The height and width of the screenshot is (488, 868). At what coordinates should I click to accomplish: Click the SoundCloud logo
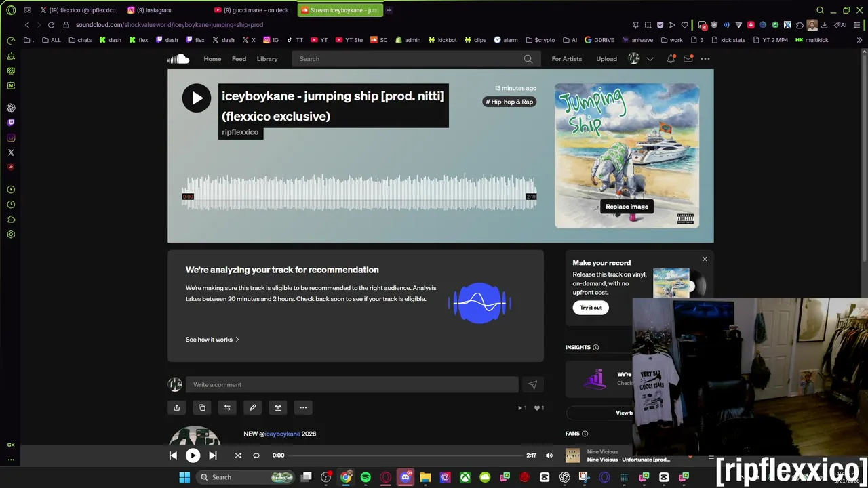[178, 59]
